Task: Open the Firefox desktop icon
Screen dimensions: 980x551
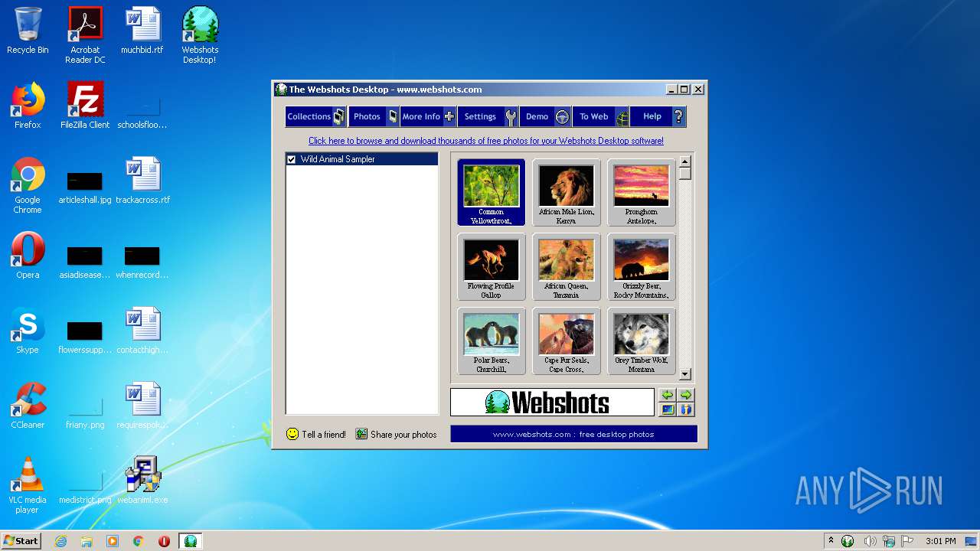Action: pyautogui.click(x=28, y=106)
